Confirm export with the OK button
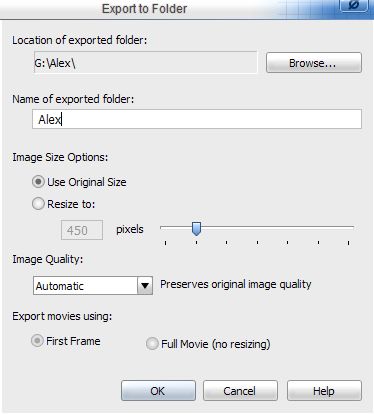This screenshot has width=374, height=414. tap(158, 391)
